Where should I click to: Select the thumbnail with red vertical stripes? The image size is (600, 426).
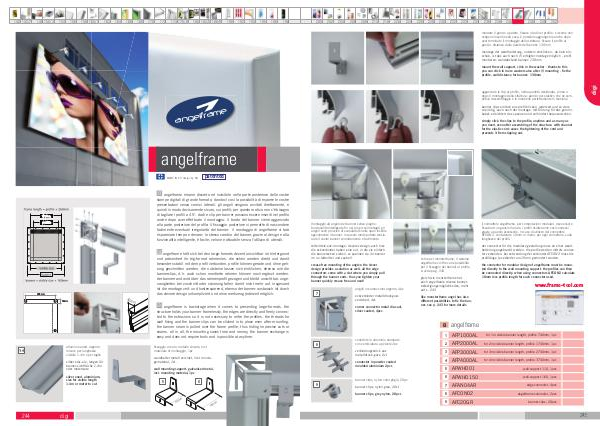click(238, 15)
